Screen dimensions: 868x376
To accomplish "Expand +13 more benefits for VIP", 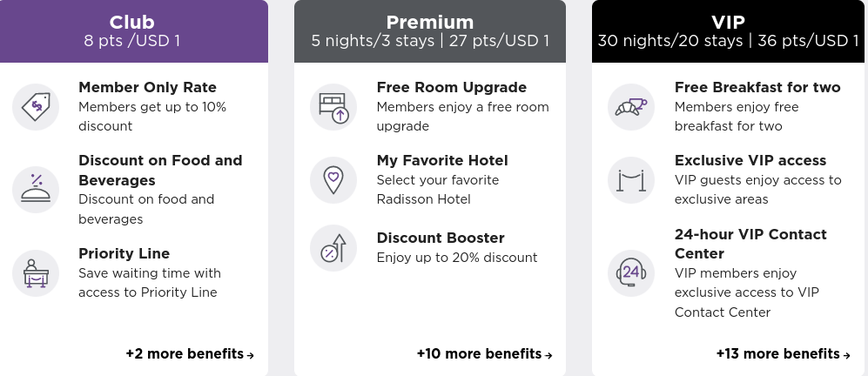I will coord(783,354).
